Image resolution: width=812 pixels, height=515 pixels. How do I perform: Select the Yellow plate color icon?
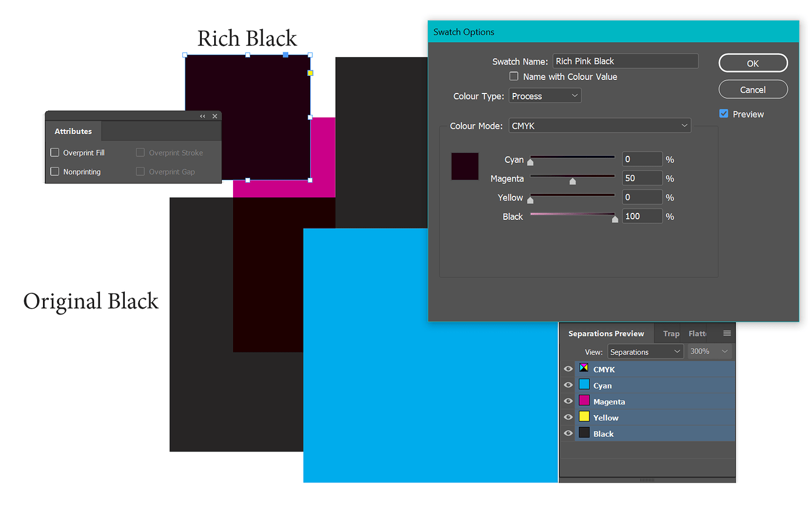(584, 417)
